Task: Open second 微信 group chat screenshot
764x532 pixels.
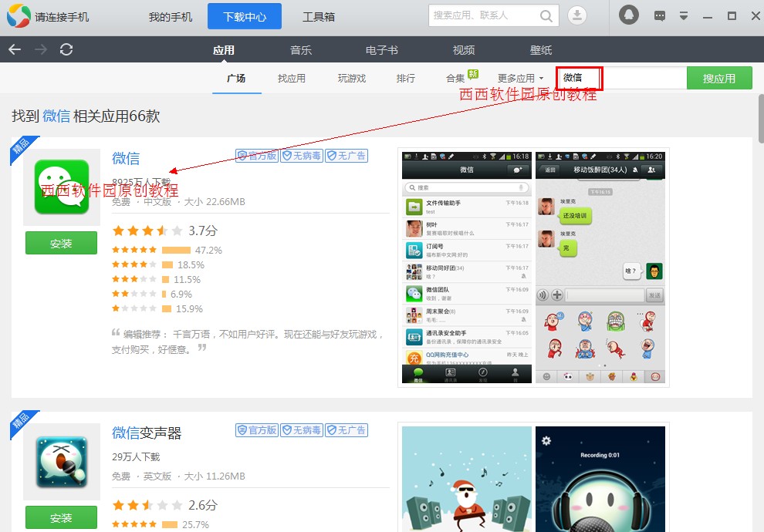Action: point(600,268)
